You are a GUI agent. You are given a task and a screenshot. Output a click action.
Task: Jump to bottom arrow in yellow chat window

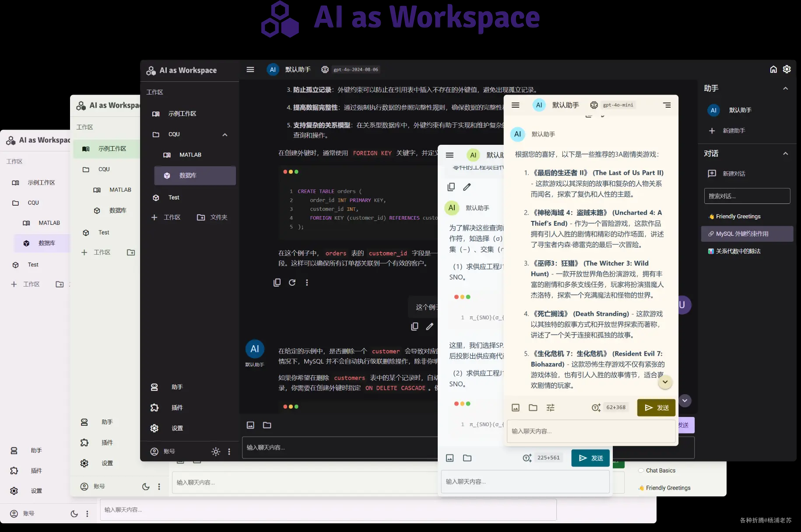[665, 382]
